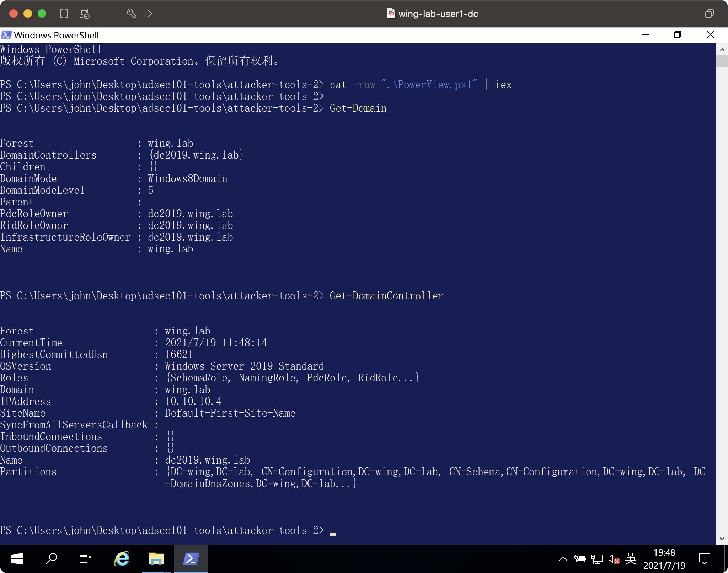The image size is (728, 573).
Task: Open Task View on the taskbar
Action: coord(85,559)
